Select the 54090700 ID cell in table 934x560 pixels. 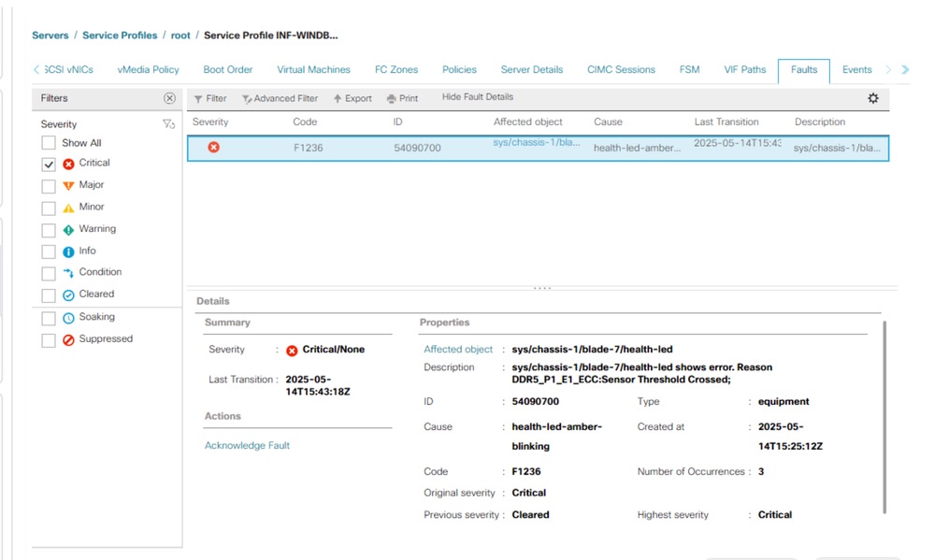pyautogui.click(x=417, y=148)
